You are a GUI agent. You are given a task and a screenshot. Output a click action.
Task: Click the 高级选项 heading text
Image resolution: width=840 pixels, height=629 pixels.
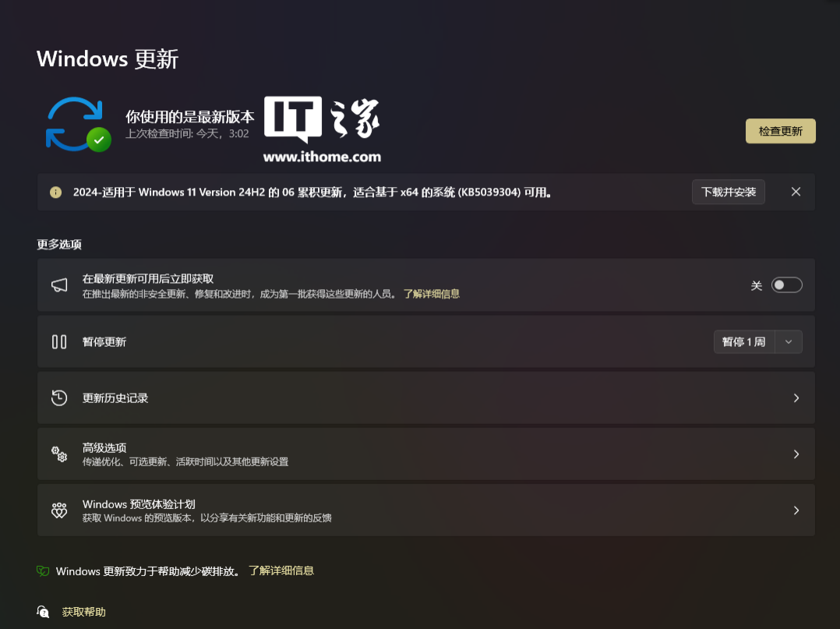[x=104, y=447]
